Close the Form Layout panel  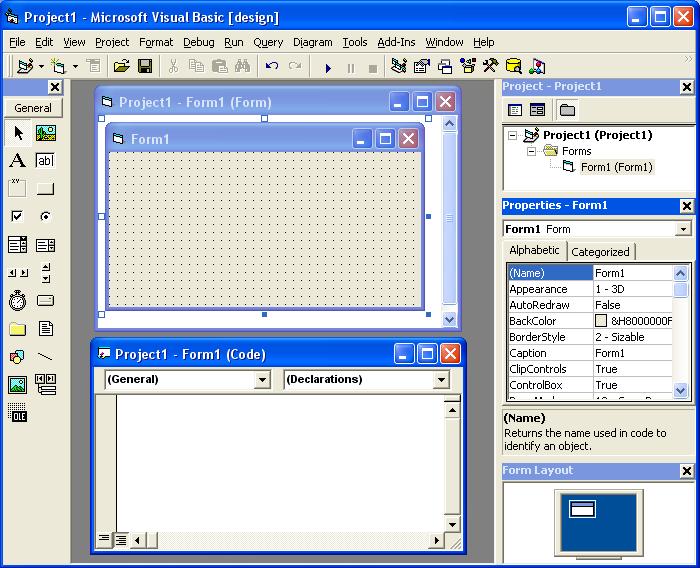(687, 471)
